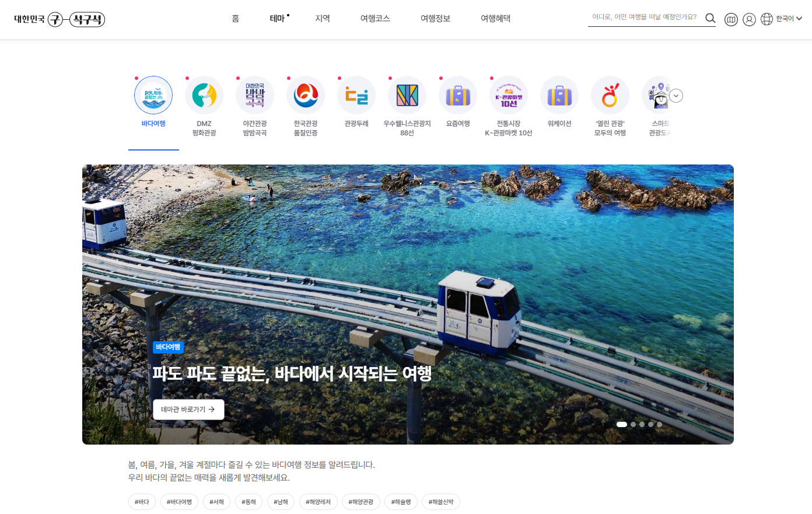The image size is (812, 514).
Task: Open the 테마 menu
Action: click(277, 19)
